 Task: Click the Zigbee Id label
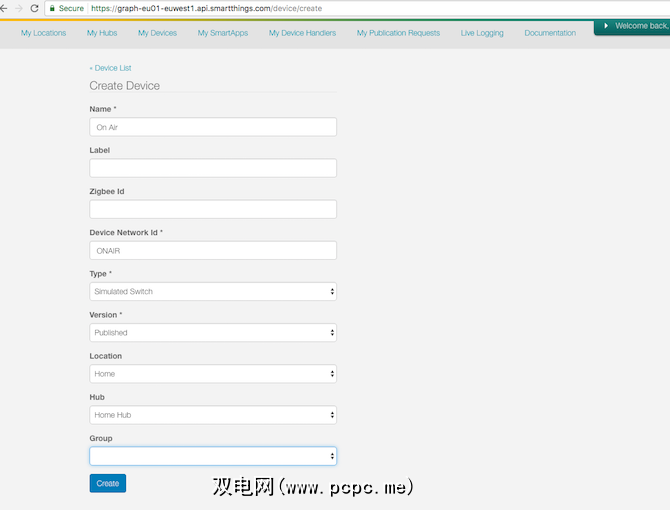click(106, 191)
